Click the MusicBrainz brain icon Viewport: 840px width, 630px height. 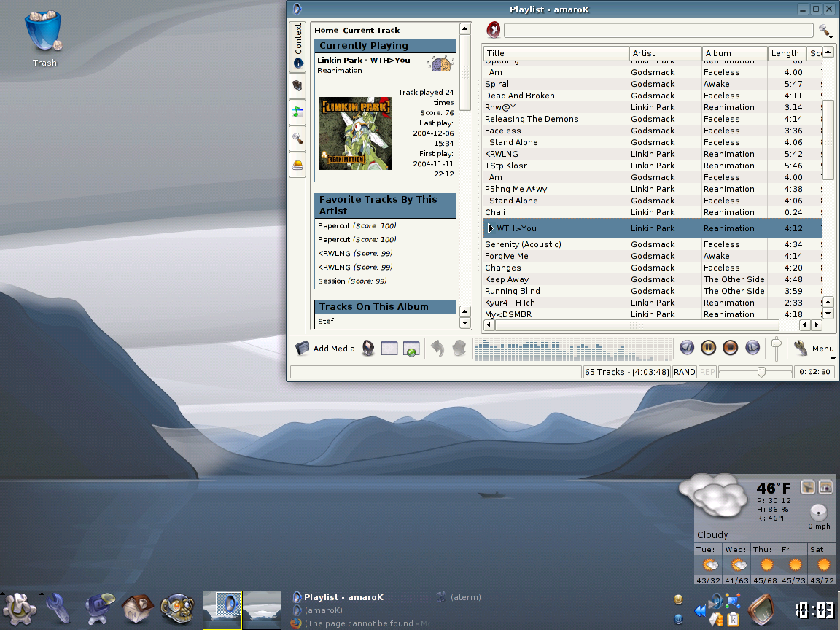point(440,63)
